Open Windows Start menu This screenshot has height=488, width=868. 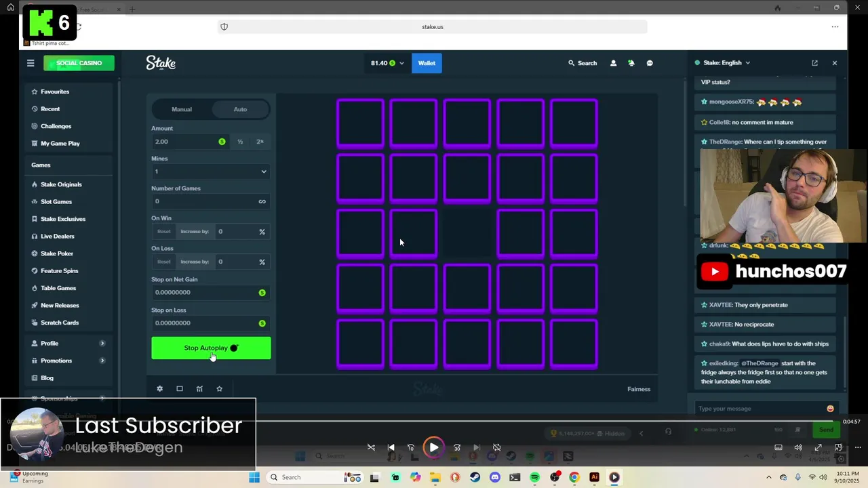tap(254, 477)
